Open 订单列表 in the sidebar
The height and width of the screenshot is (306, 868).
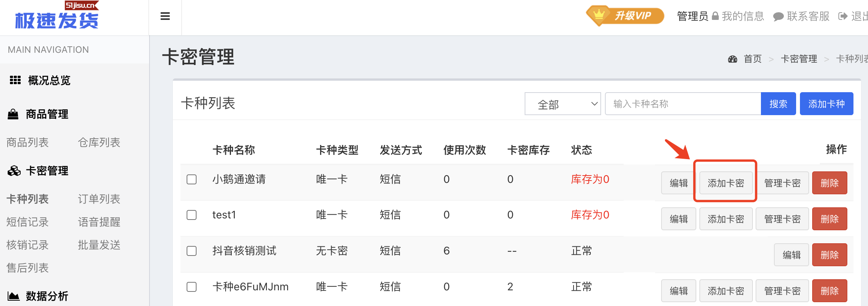point(99,199)
